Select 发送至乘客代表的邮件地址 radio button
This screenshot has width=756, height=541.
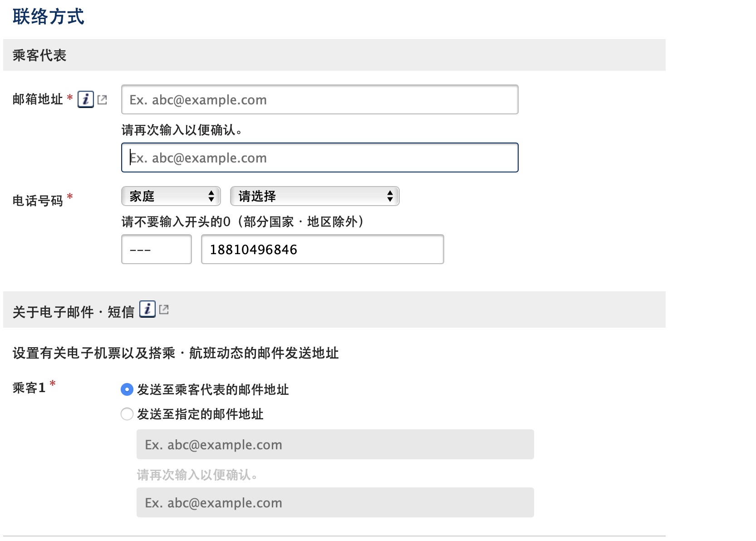(x=127, y=389)
